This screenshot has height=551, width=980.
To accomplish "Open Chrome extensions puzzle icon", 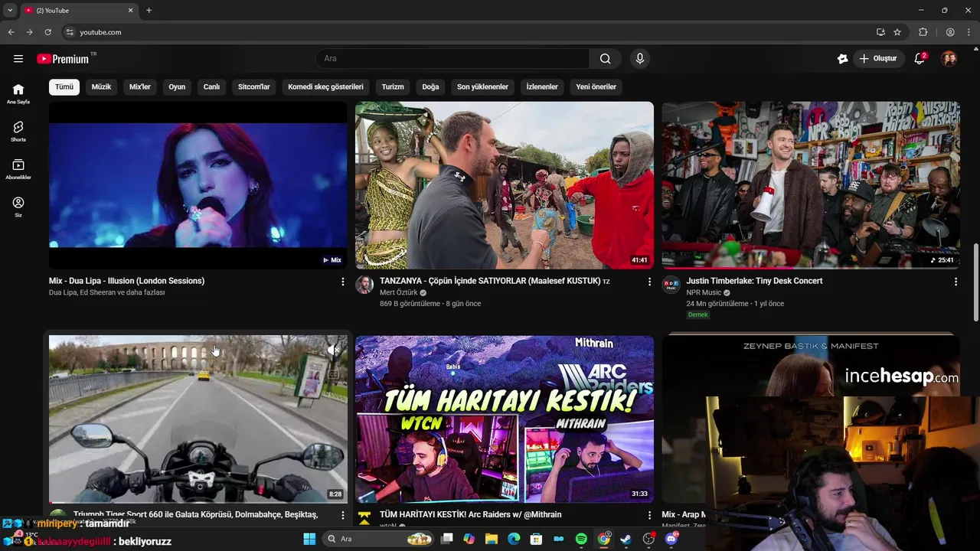I will (x=923, y=32).
